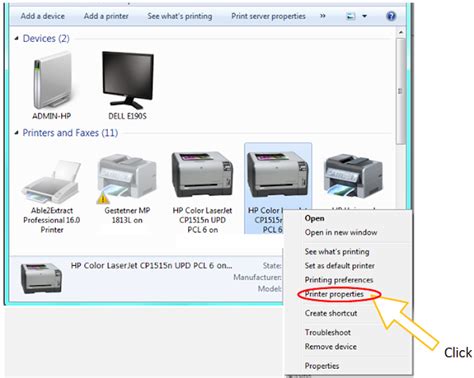This screenshot has height=378, width=474.
Task: Click the scrollbar up arrow
Action: coord(401,33)
